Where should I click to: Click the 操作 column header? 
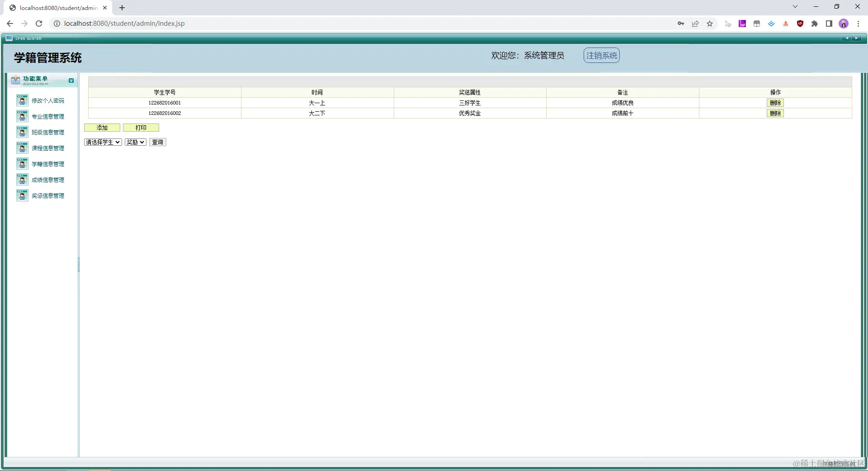click(775, 92)
